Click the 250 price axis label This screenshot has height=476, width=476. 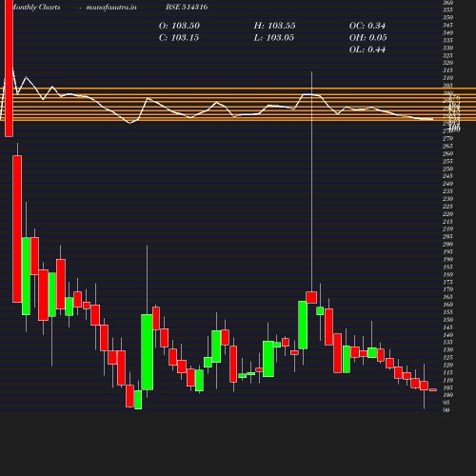click(x=447, y=169)
